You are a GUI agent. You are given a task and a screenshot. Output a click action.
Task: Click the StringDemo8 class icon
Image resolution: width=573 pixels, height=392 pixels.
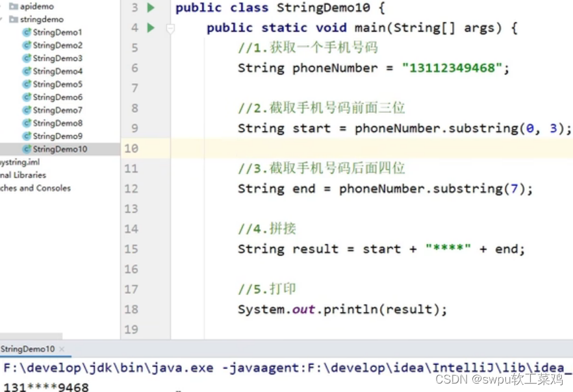tap(26, 123)
